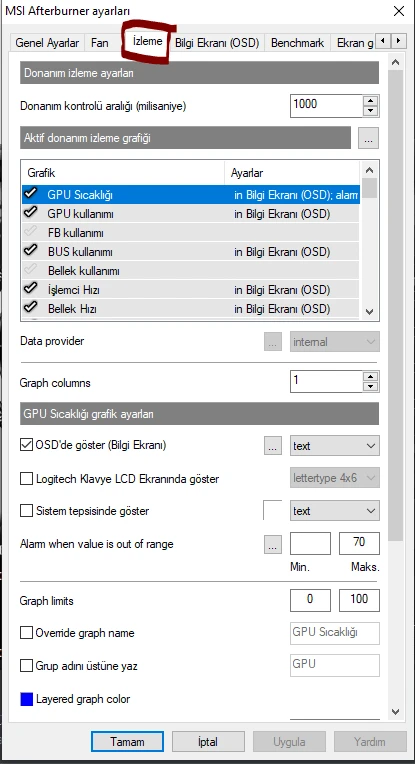Switch to the Fan tab
Viewport: 415px width, 764px height.
point(100,43)
